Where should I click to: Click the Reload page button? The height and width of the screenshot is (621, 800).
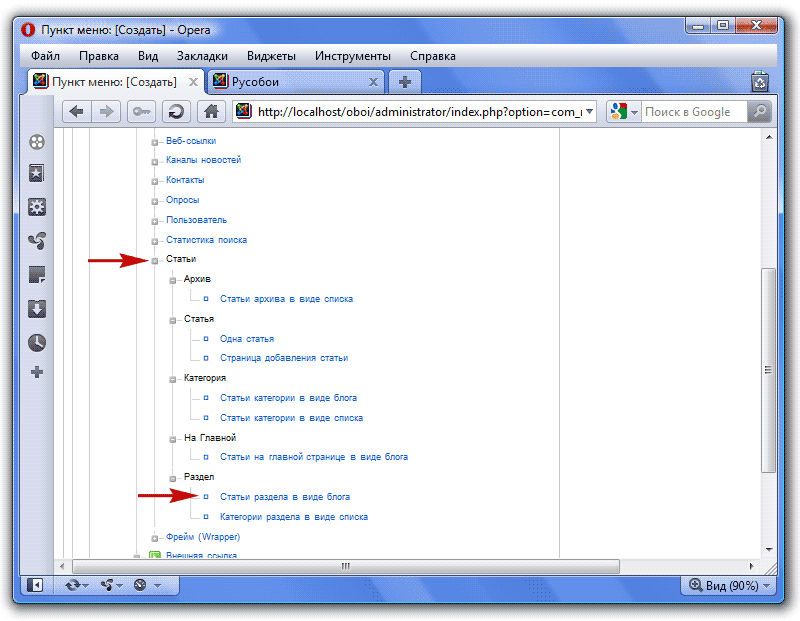tap(176, 112)
